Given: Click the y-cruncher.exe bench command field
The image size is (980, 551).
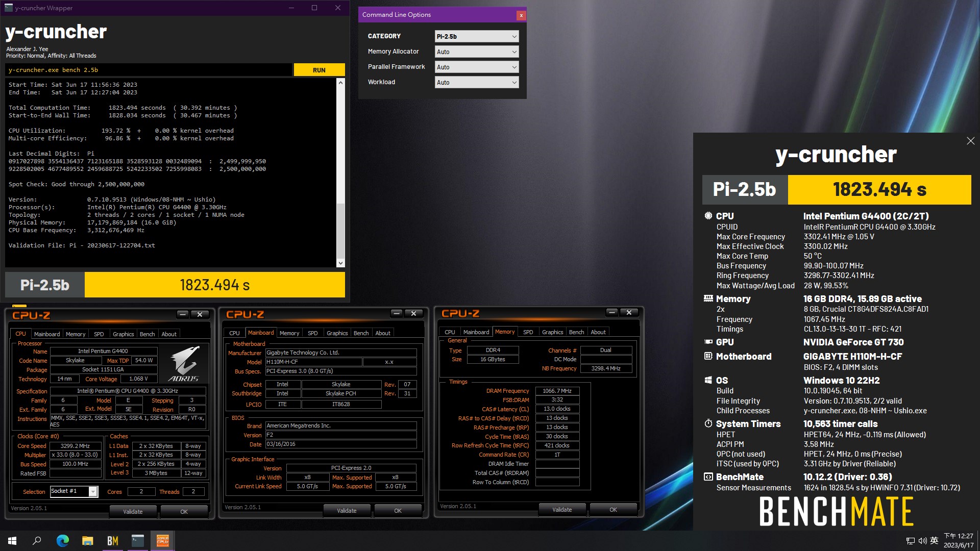Looking at the screenshot, I should pyautogui.click(x=149, y=70).
